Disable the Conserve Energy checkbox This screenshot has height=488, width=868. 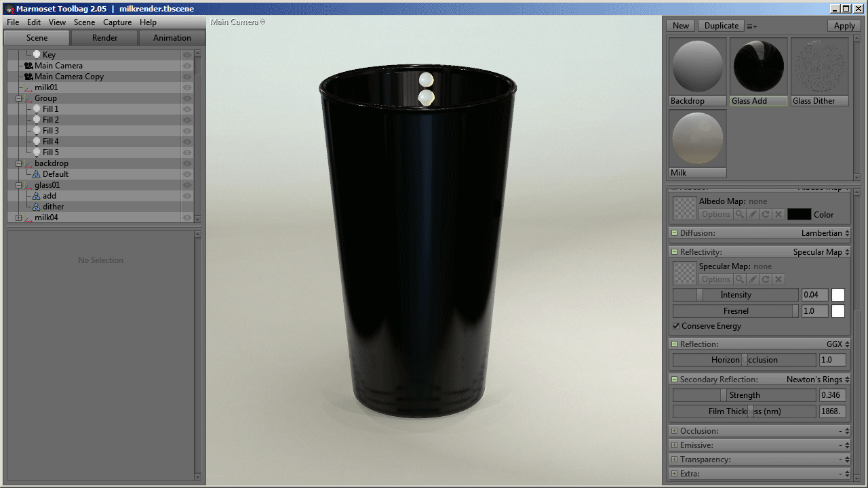pos(675,326)
